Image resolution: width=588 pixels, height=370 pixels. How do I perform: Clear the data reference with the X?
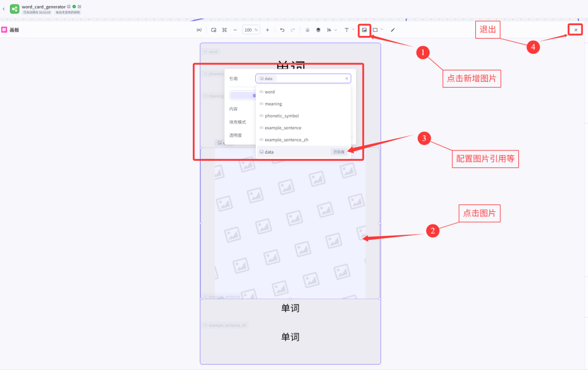346,78
